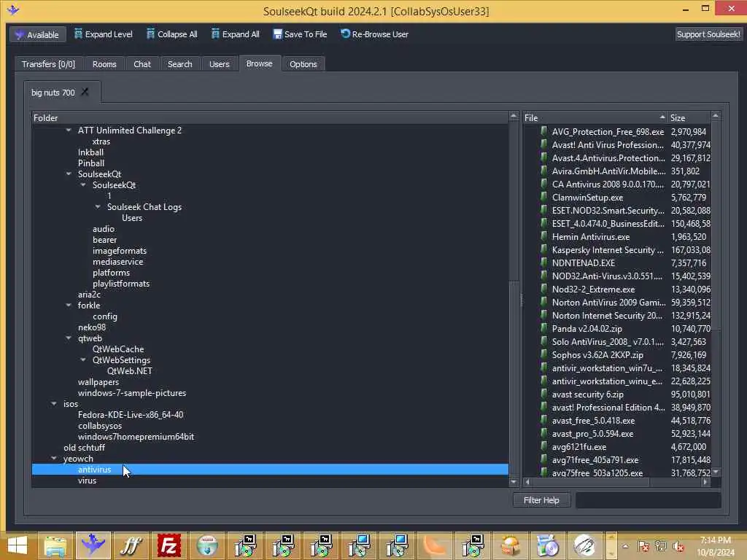Select the Browse tab
Image resolution: width=747 pixels, height=560 pixels.
pos(259,63)
